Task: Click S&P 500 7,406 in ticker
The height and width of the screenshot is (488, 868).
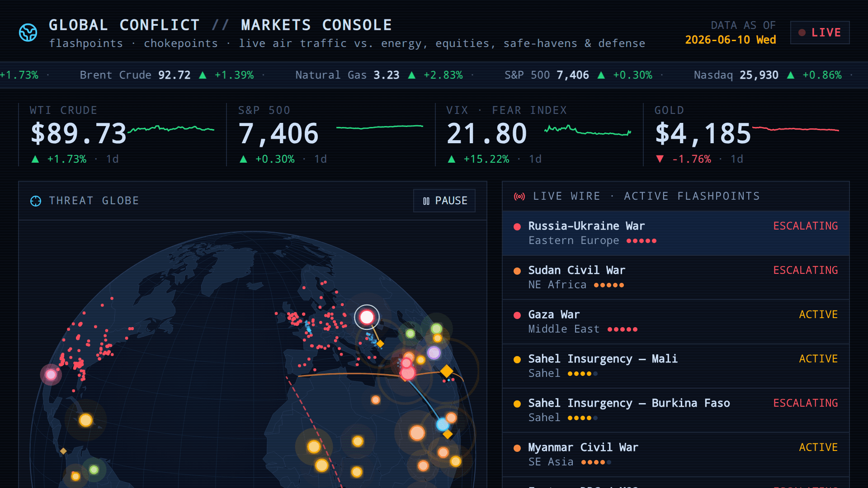Action: coord(579,75)
